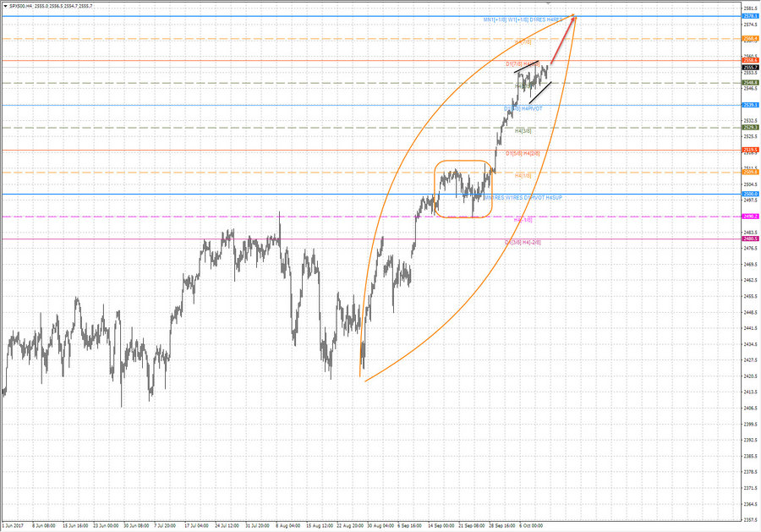Click the magenta 2490.2 price label
761x532 pixels.
pyautogui.click(x=749, y=217)
